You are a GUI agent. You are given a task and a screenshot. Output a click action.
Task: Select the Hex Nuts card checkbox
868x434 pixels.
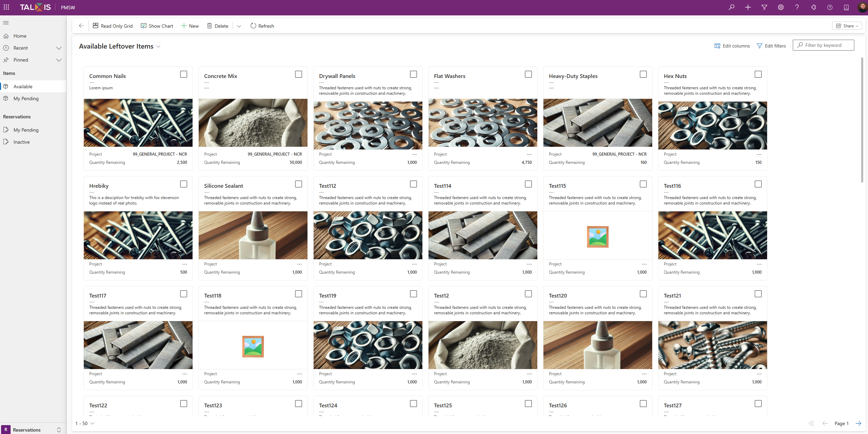pyautogui.click(x=758, y=74)
